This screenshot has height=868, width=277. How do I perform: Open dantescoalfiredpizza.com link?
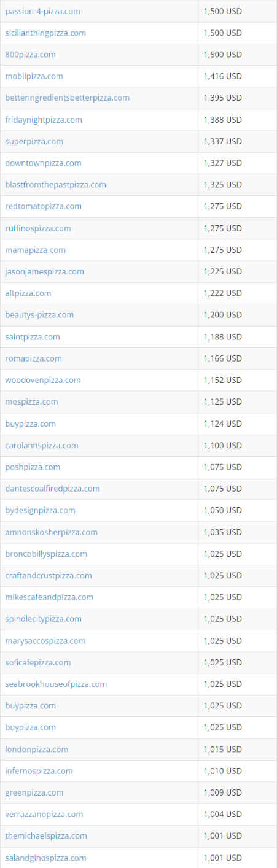click(52, 489)
